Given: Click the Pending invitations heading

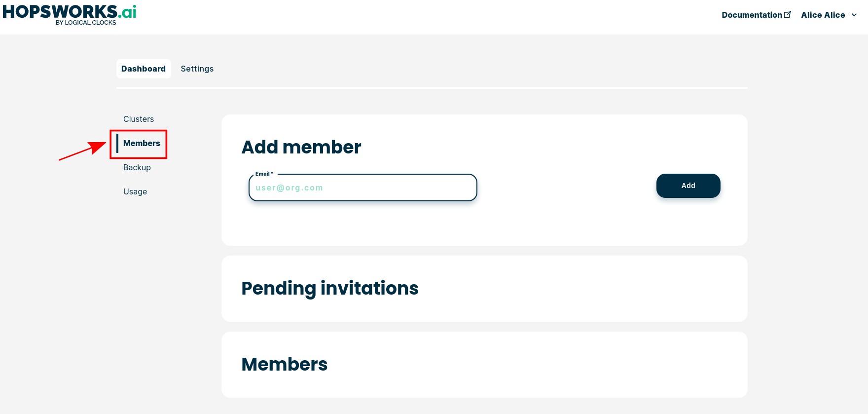Looking at the screenshot, I should click(329, 288).
